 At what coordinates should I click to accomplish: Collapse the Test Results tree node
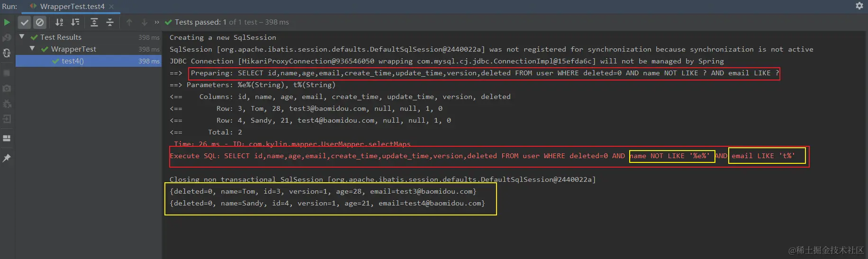22,36
